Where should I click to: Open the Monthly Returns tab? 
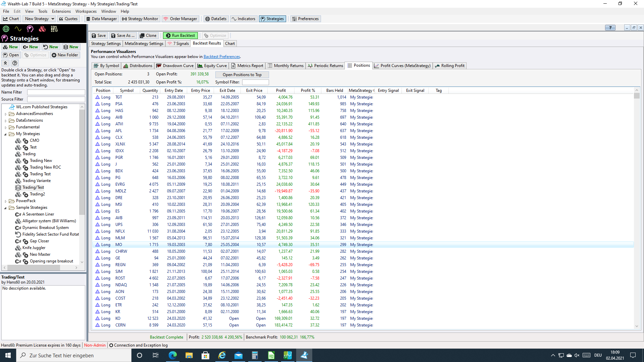pos(286,66)
